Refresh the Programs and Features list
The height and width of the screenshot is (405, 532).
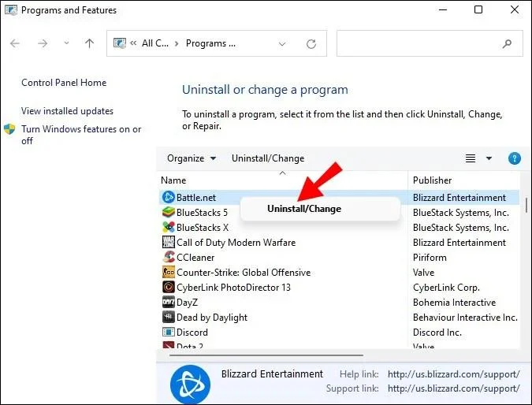[x=311, y=44]
